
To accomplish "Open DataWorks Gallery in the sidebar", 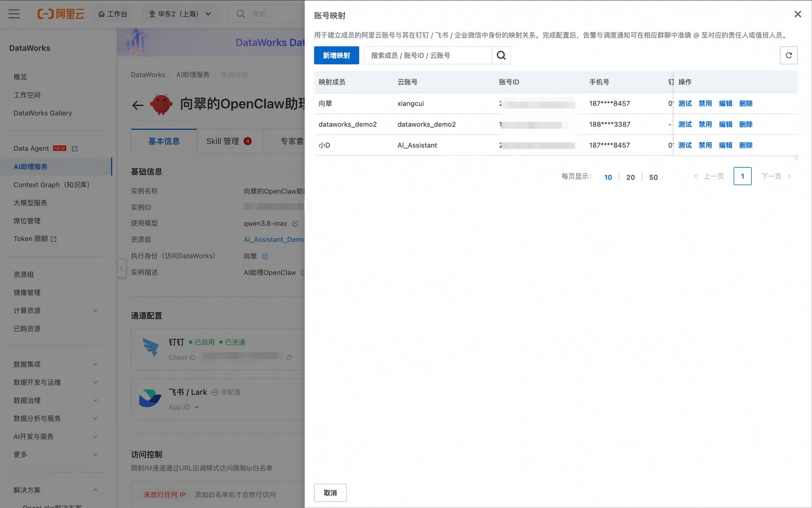I will point(43,113).
